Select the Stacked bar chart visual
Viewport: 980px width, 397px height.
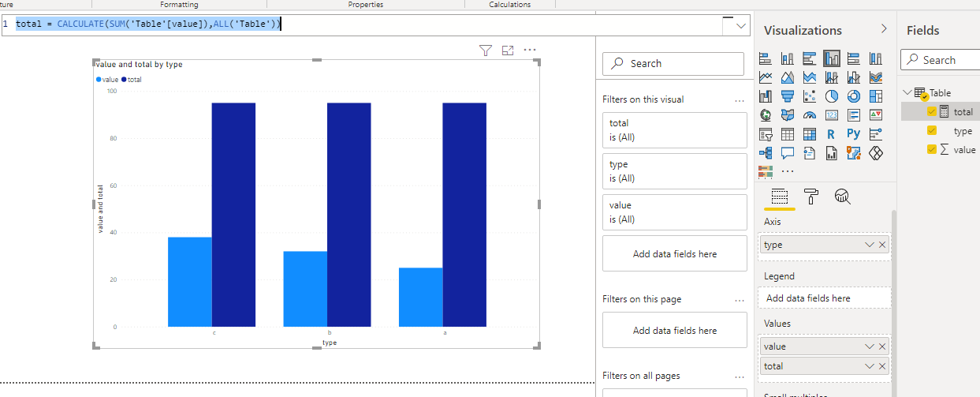tap(766, 58)
